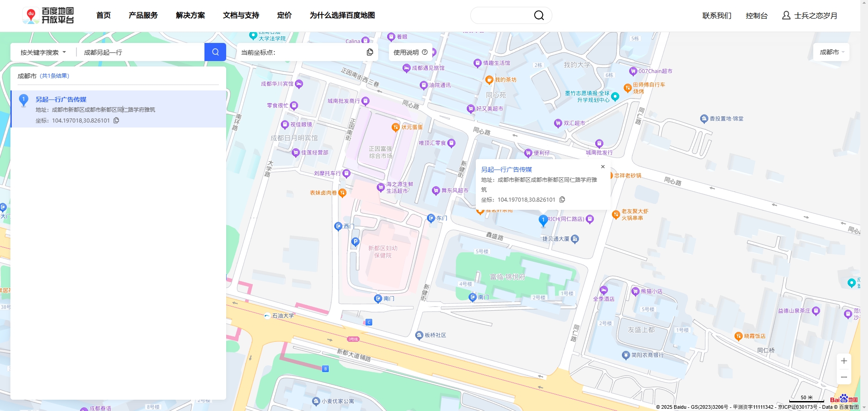868x411 pixels.
Task: Click the top search bar magnifier icon
Action: pos(539,15)
